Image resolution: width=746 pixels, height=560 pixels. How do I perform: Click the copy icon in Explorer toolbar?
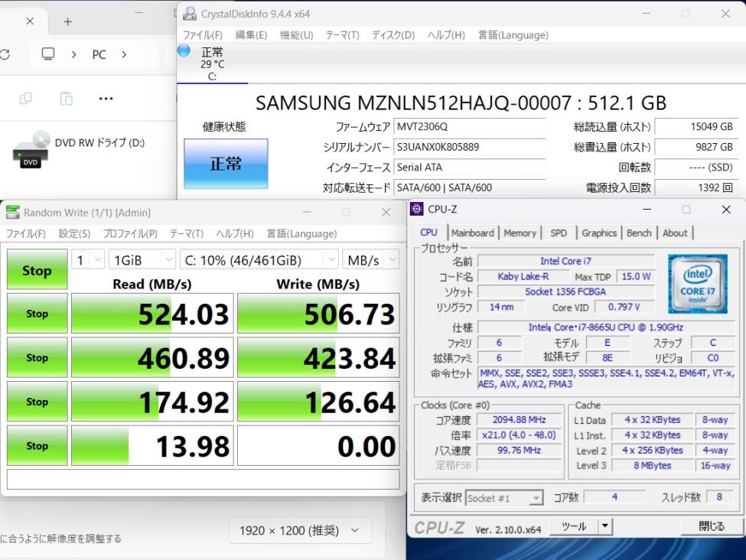(26, 99)
